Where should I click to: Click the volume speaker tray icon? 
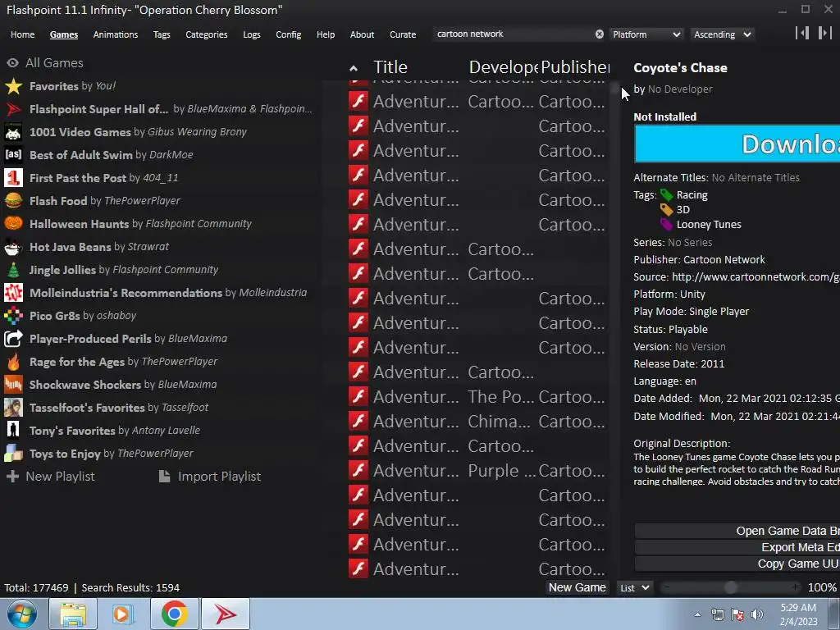coord(757,614)
